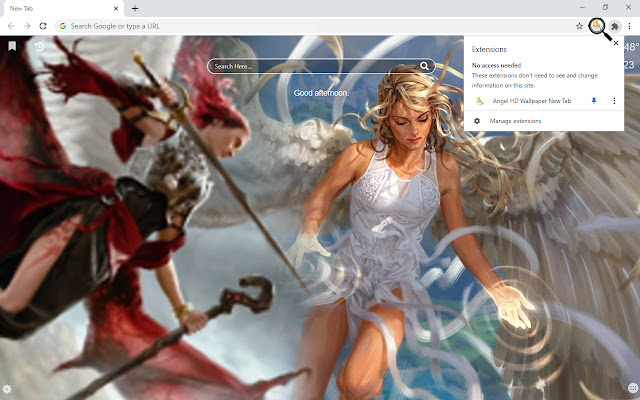Image resolution: width=640 pixels, height=400 pixels.
Task: Close the Extensions popup
Action: 616,43
